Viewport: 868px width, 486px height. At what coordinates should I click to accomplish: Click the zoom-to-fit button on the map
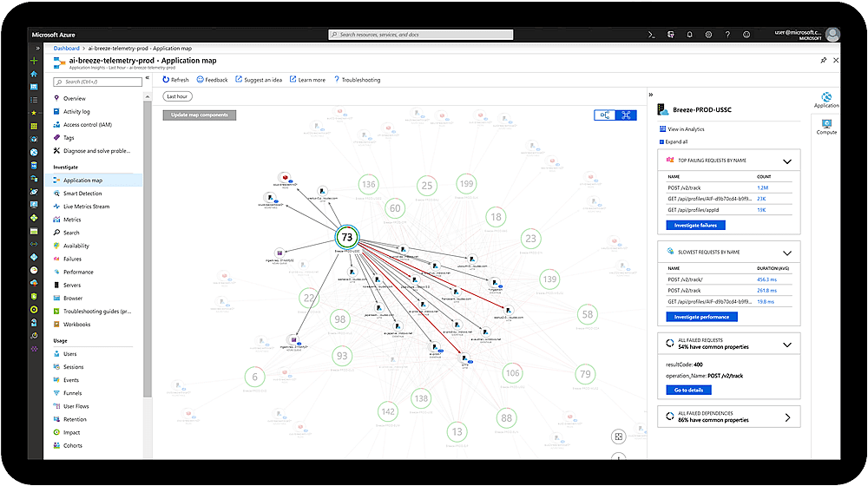tap(618, 437)
